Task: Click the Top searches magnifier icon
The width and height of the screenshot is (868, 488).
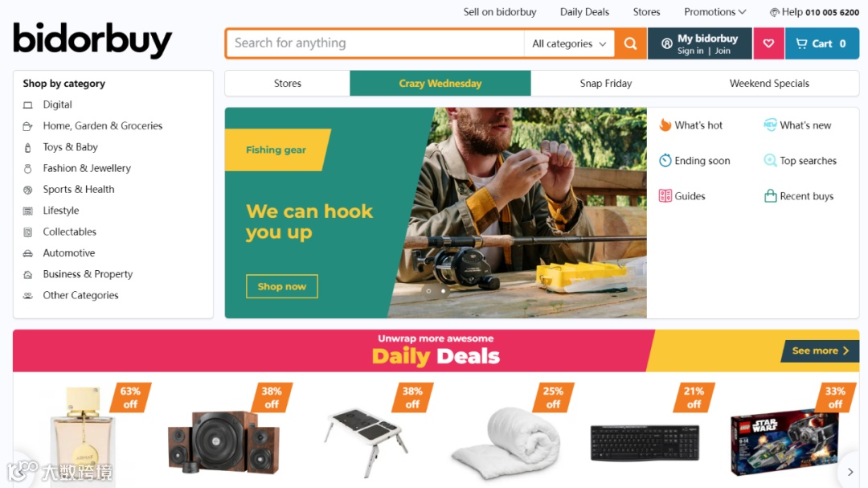Action: coord(770,160)
